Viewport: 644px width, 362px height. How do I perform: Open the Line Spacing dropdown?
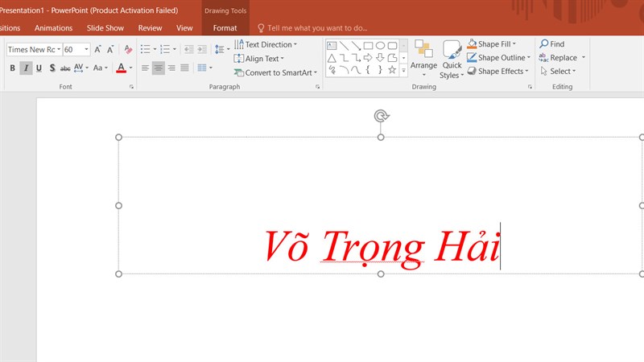tap(222, 50)
